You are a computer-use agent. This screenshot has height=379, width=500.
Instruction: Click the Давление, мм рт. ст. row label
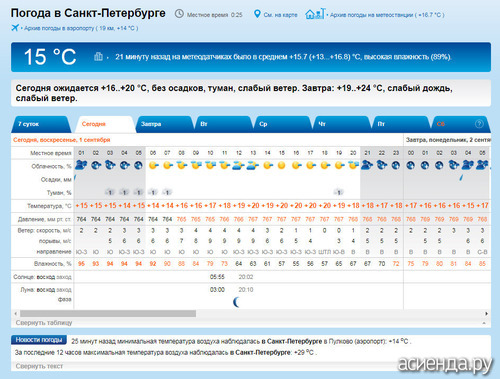click(x=45, y=219)
